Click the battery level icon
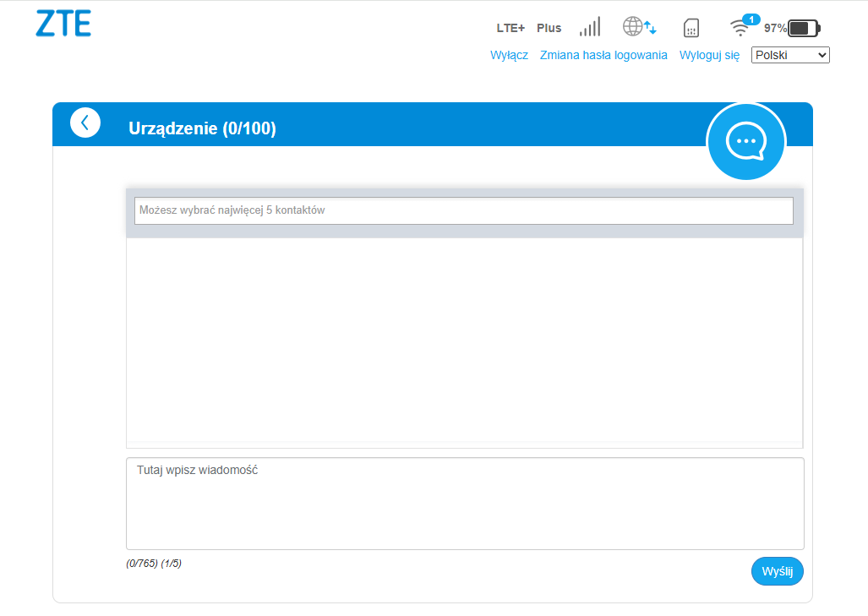Viewport: 868px width, 616px height. pyautogui.click(x=804, y=28)
